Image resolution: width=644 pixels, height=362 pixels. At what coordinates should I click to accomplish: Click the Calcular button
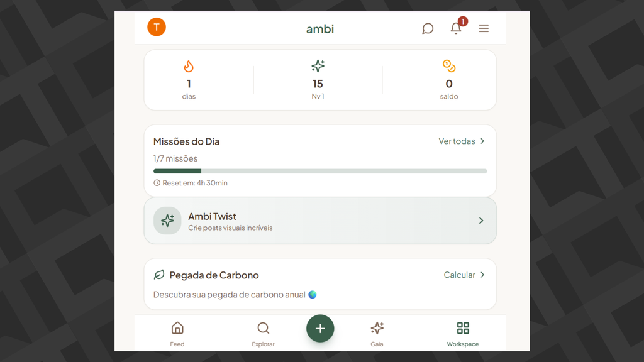tap(458, 275)
